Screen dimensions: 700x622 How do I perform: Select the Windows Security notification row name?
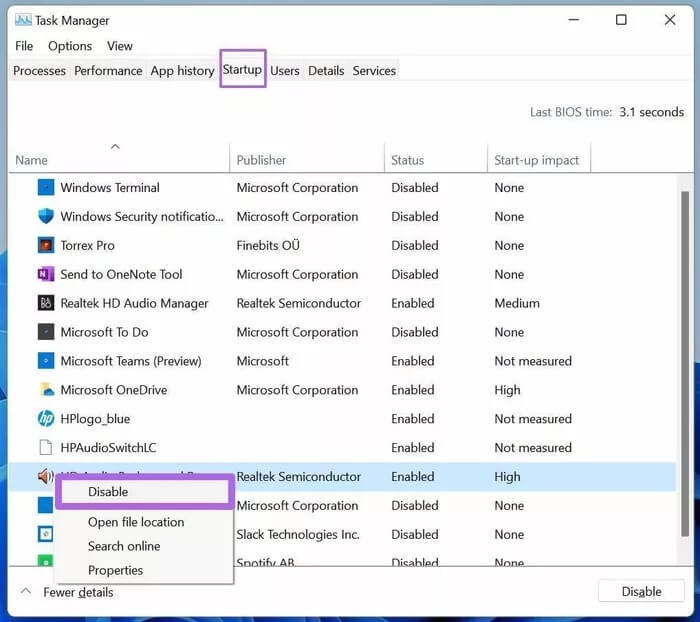[142, 217]
